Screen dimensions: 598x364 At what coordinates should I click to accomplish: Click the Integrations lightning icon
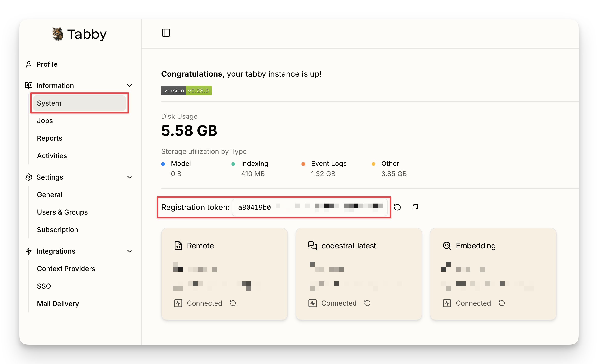29,251
